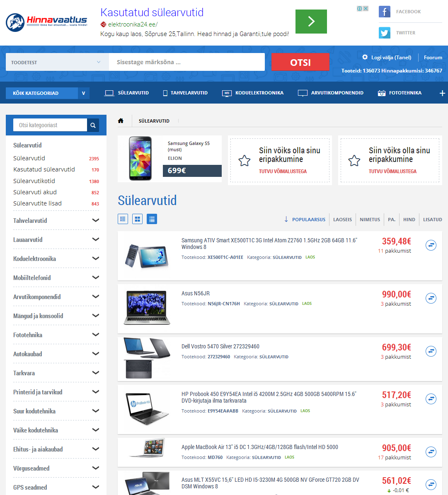Viewport: 448px width, 495px height.
Task: Sort products by LAOSEIS
Action: (342, 220)
